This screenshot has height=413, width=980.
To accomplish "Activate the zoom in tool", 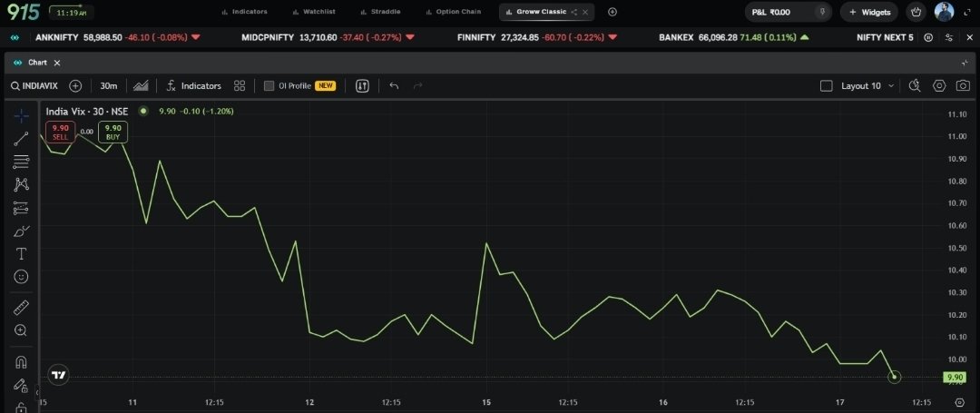I will point(21,330).
